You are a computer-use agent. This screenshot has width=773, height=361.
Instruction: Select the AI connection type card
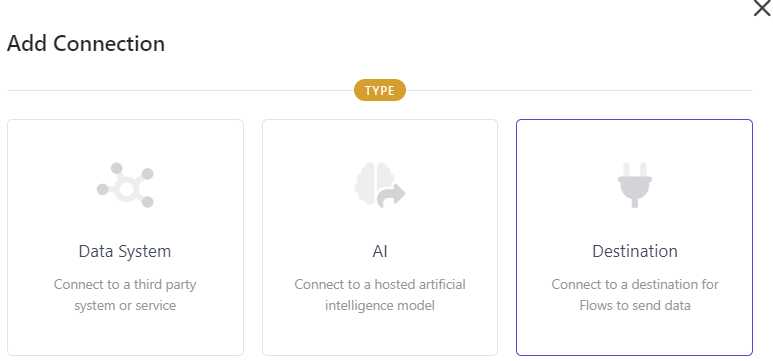380,237
